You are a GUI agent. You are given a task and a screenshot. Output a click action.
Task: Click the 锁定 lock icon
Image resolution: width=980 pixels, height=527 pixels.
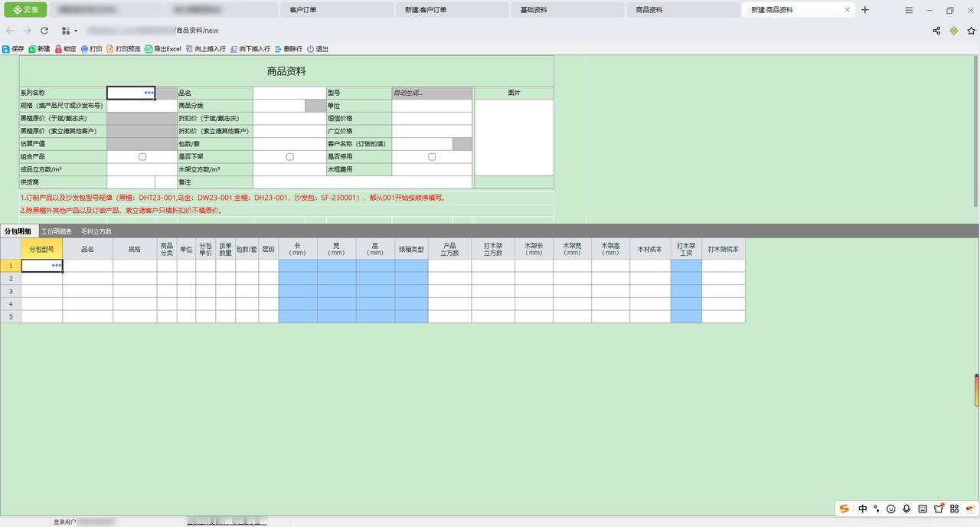coord(59,49)
